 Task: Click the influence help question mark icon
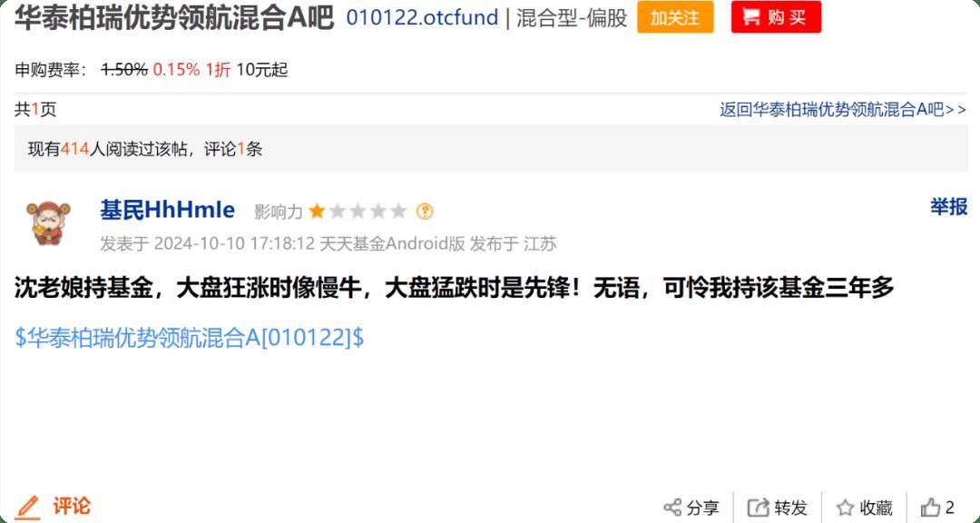coord(425,212)
